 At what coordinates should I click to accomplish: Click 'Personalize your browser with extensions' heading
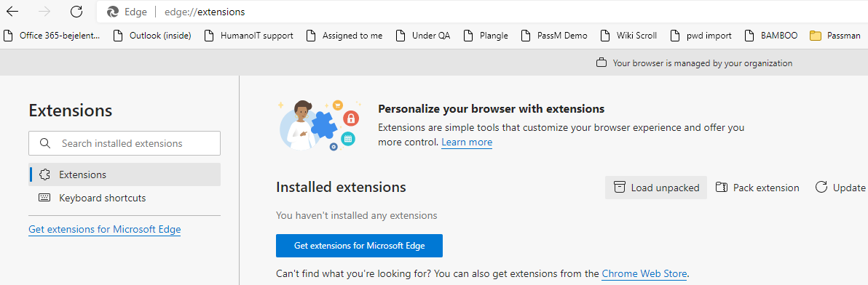pos(491,108)
